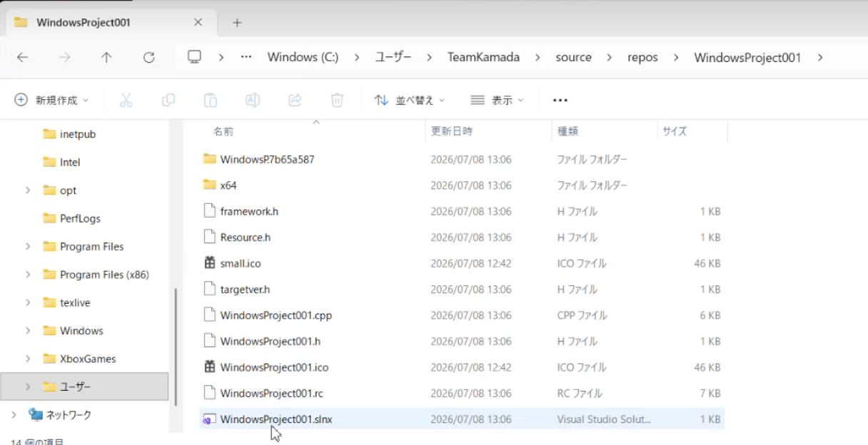Image resolution: width=868 pixels, height=445 pixels.
Task: Select ユーザー folder in navigation pane
Action: pyautogui.click(x=84, y=387)
